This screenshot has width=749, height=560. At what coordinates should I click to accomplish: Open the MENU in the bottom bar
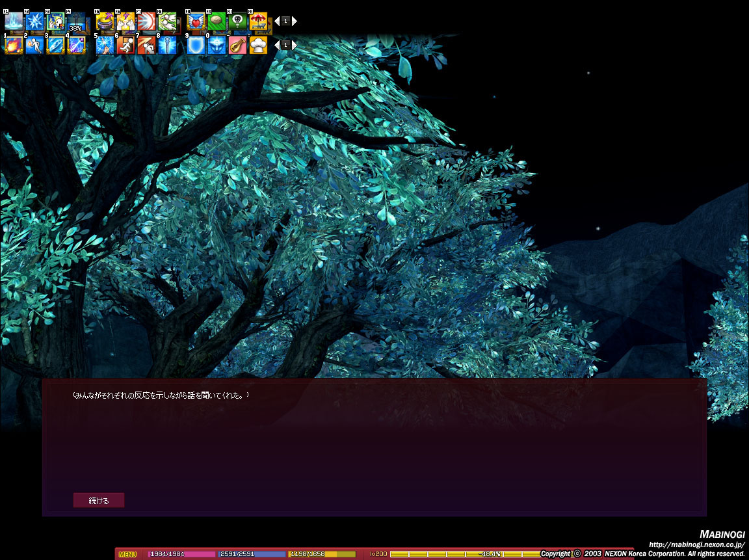click(x=127, y=554)
